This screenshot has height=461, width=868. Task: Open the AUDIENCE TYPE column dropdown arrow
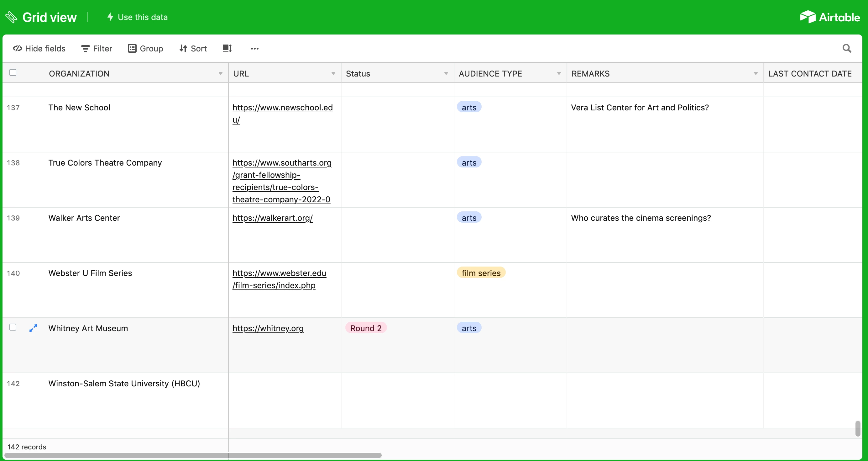point(559,73)
